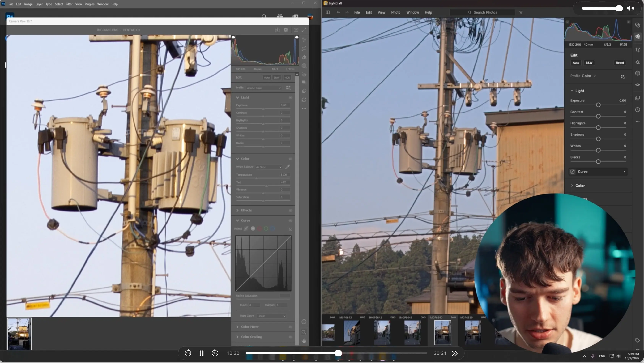Image resolution: width=644 pixels, height=363 pixels.
Task: Click the Camera Raw settings gear icon
Action: (x=286, y=30)
